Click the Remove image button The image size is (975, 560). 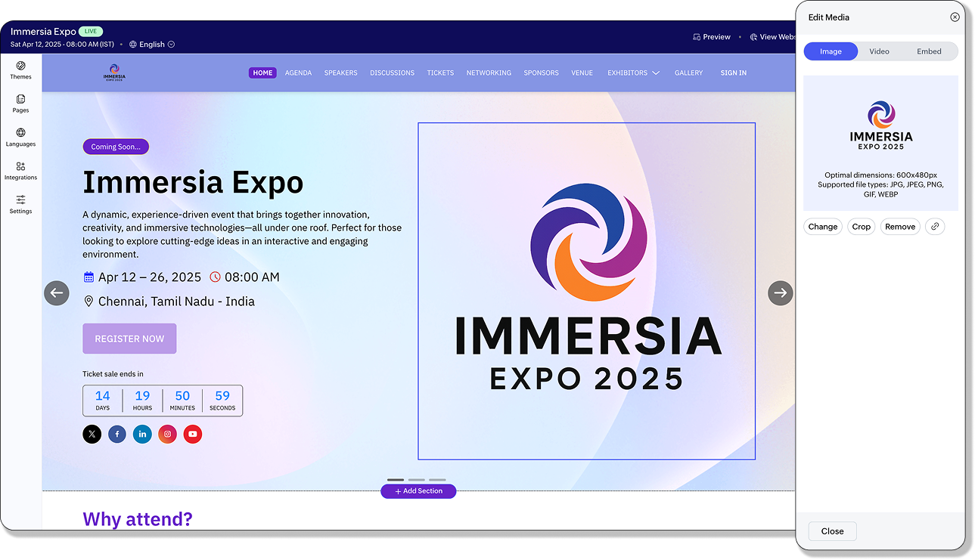900,227
